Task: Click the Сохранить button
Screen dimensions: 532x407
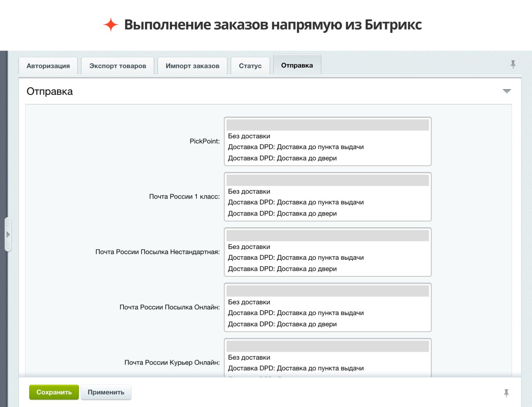Action: coord(54,392)
